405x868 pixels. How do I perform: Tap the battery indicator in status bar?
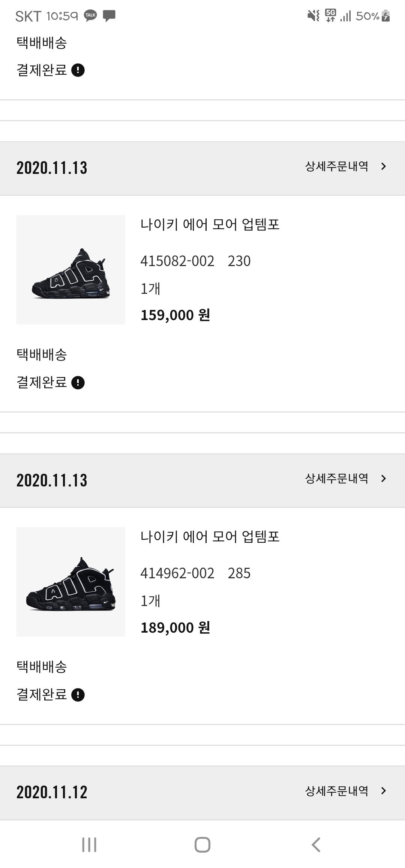tap(385, 16)
